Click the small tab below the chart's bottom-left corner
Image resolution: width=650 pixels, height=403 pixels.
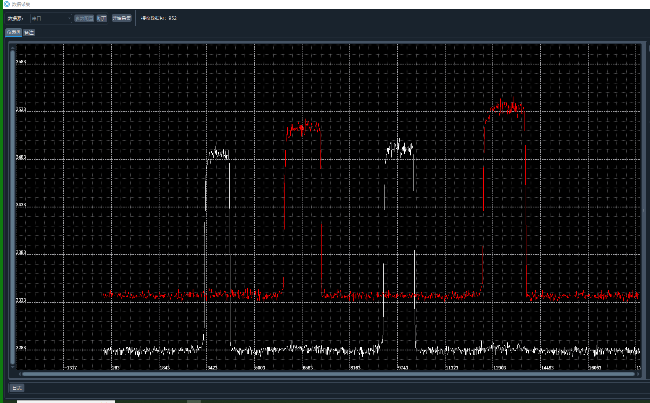(16, 386)
